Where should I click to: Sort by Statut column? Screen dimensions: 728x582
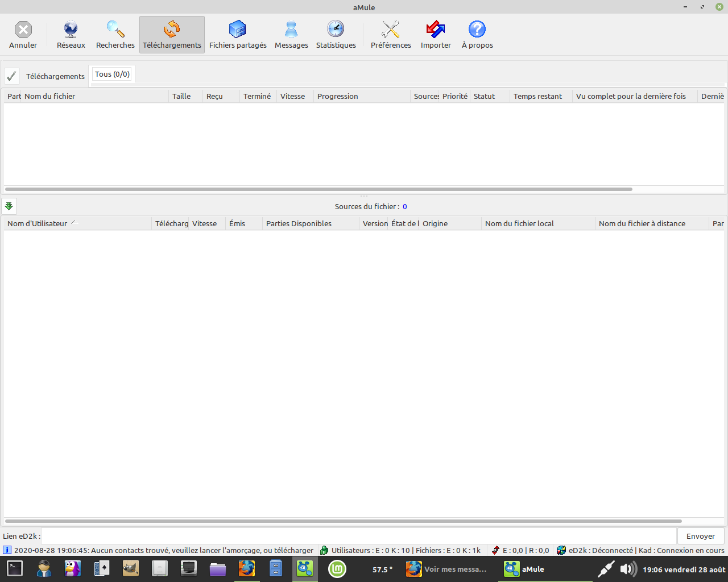click(490, 96)
